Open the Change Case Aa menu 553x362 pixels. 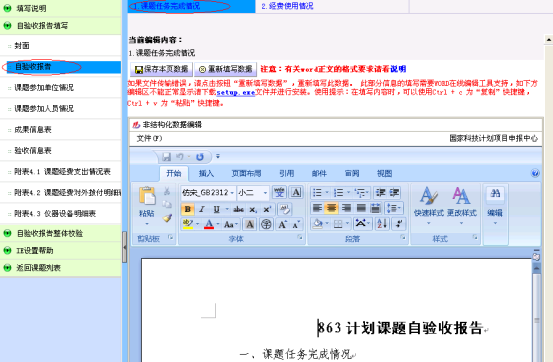(x=231, y=224)
